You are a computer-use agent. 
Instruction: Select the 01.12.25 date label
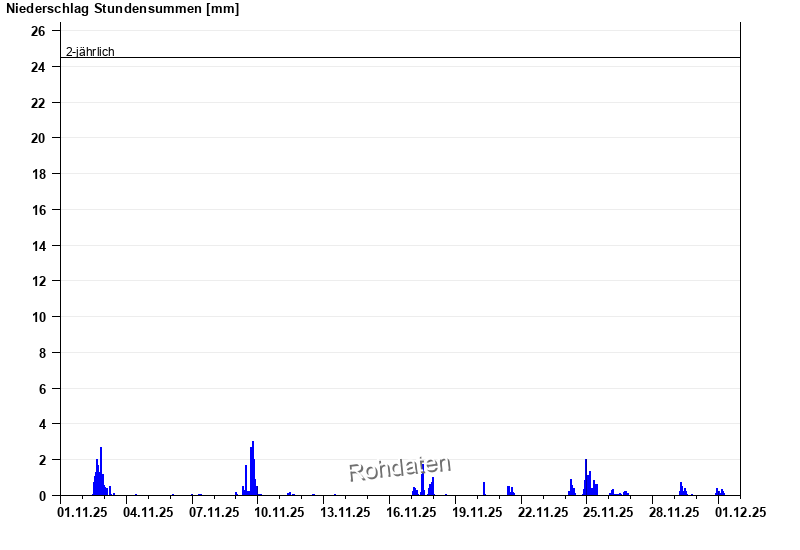coord(740,513)
